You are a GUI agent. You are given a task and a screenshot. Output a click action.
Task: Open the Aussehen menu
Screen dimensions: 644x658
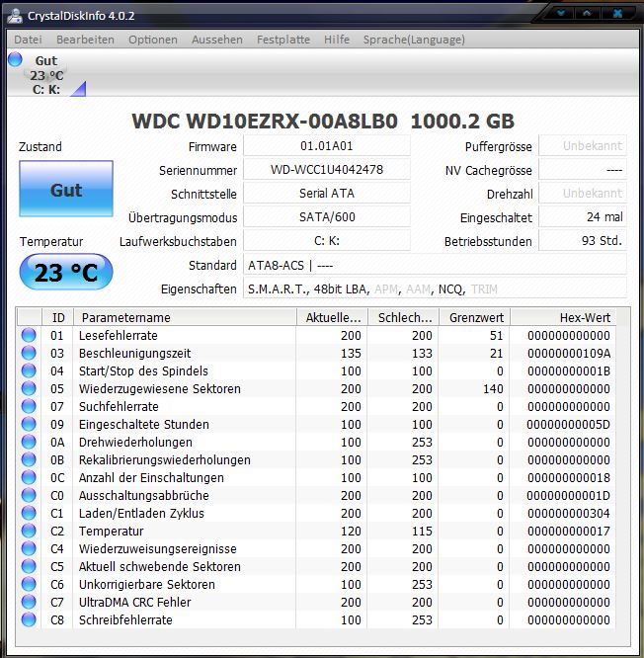tap(217, 40)
